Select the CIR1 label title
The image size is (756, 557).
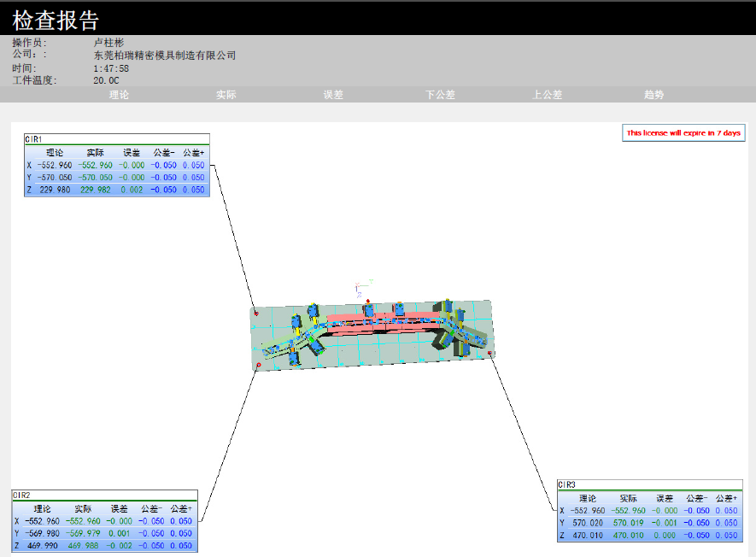click(x=34, y=138)
